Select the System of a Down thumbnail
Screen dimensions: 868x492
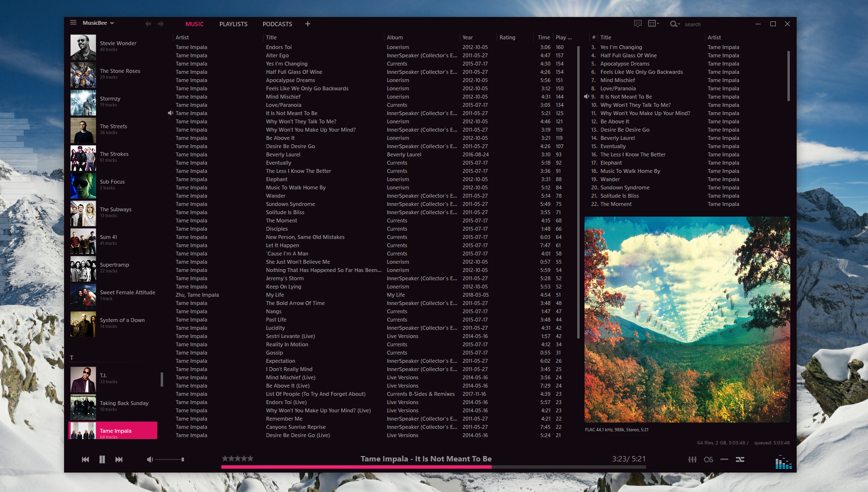83,324
